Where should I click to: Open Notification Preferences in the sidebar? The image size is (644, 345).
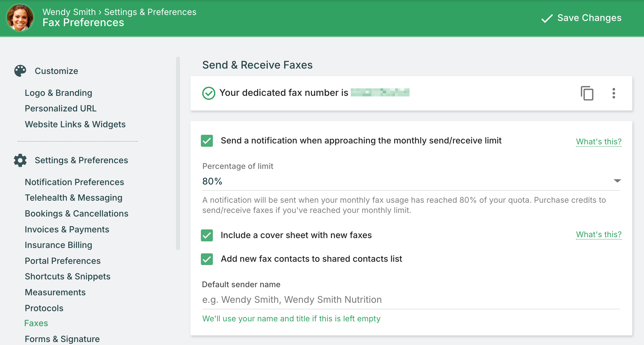click(74, 182)
